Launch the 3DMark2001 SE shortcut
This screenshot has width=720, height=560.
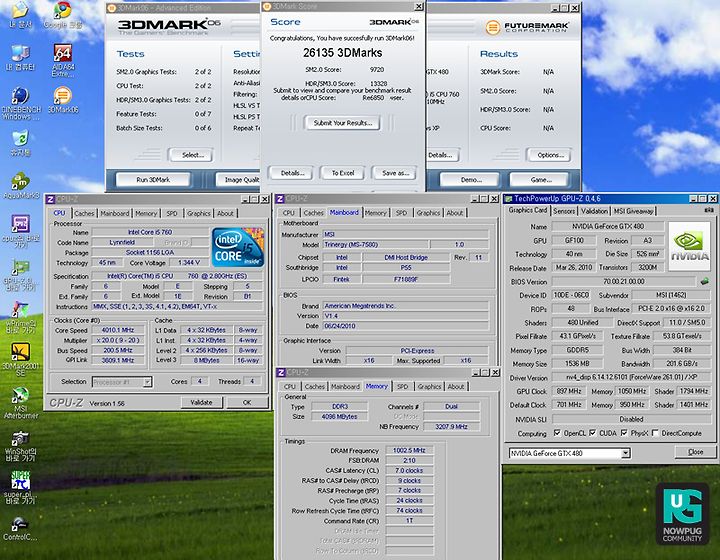[x=20, y=359]
